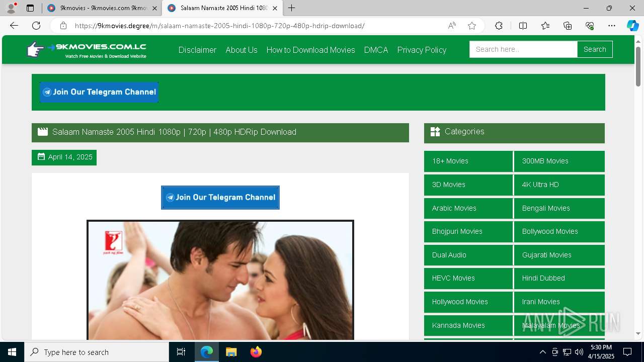The width and height of the screenshot is (644, 362).
Task: Open the volume control tray icon
Action: pyautogui.click(x=579, y=352)
